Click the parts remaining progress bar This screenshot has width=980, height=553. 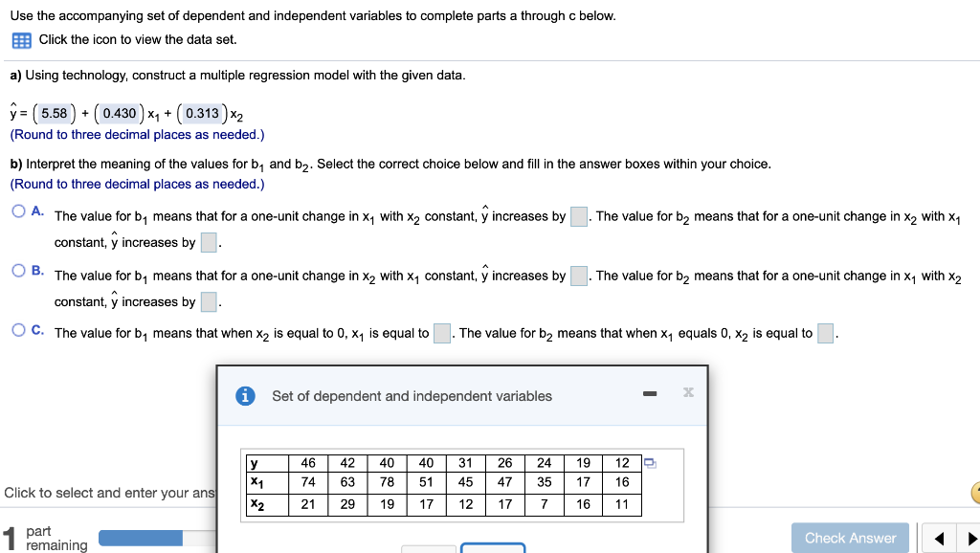coord(158,538)
